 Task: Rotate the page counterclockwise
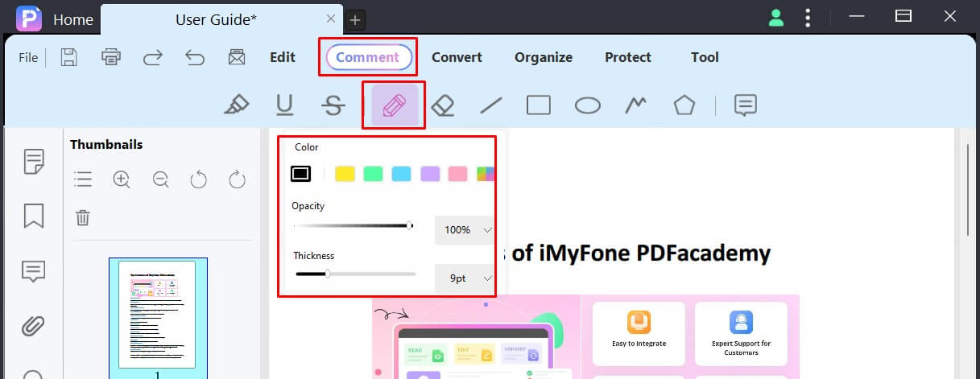pyautogui.click(x=198, y=179)
